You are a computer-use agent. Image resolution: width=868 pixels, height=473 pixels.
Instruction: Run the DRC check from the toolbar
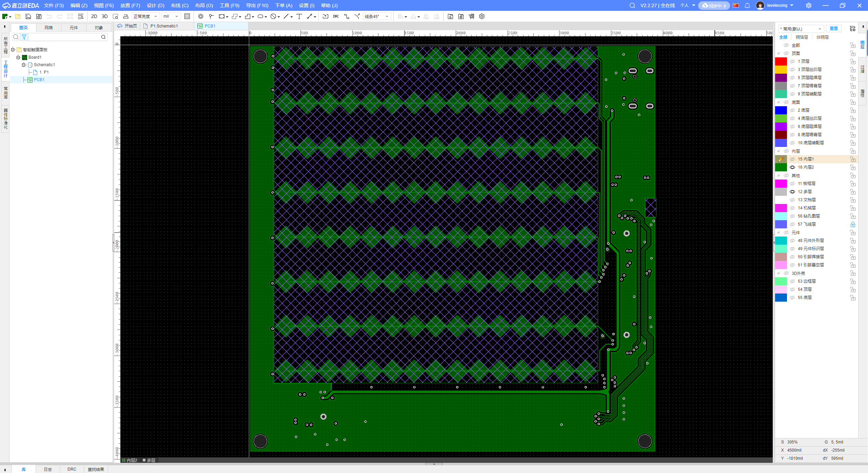click(336, 16)
